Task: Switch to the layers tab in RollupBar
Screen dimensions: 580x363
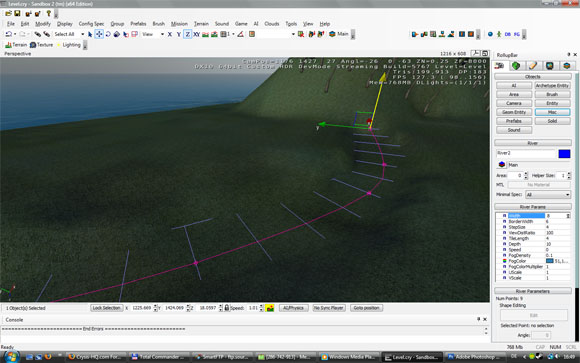Action: [567, 66]
